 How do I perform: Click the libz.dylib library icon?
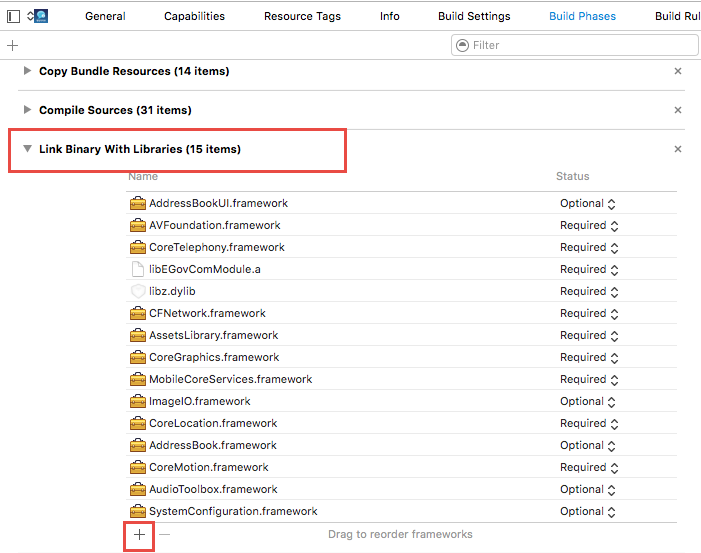[x=138, y=291]
